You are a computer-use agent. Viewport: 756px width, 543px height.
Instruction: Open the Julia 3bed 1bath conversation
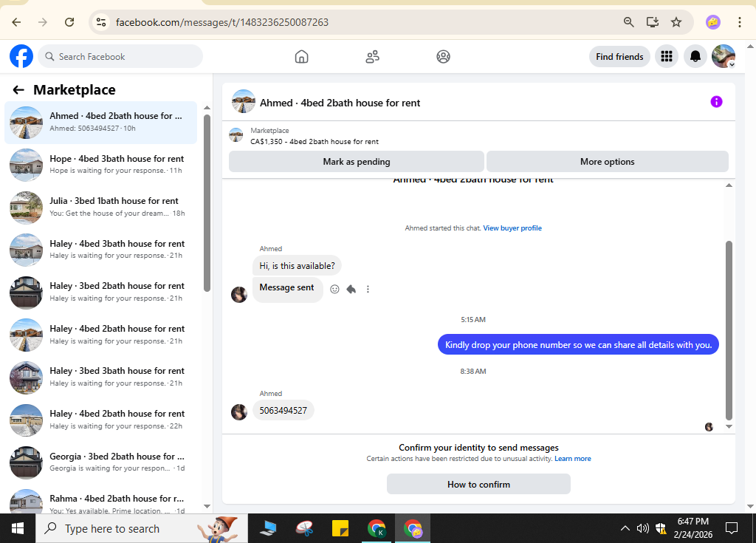(x=100, y=207)
